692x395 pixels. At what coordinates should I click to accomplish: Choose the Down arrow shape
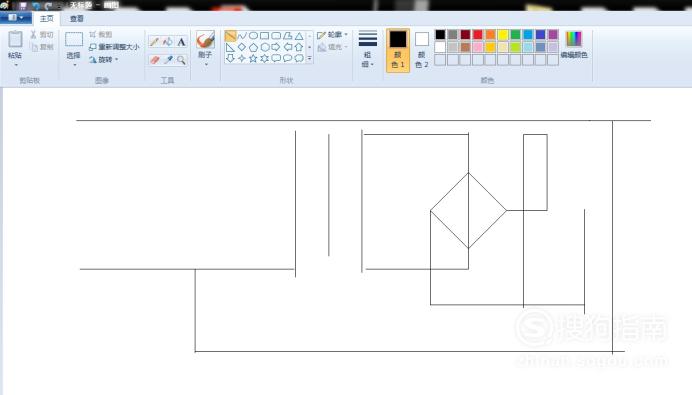(x=230, y=58)
